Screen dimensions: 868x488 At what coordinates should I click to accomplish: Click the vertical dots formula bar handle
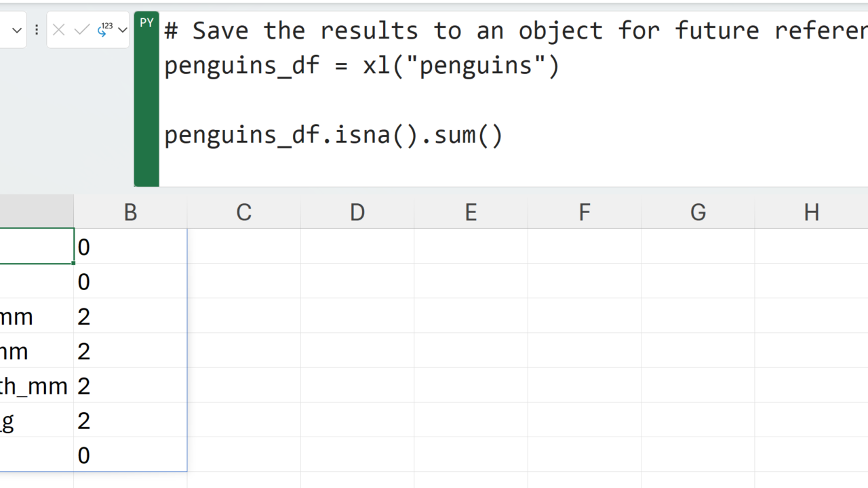click(37, 30)
